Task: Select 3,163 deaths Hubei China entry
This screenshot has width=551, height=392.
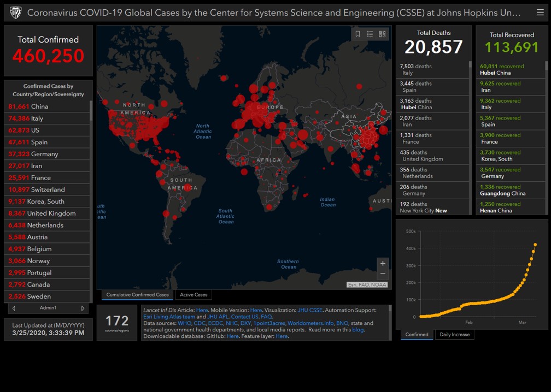Action: click(x=432, y=104)
